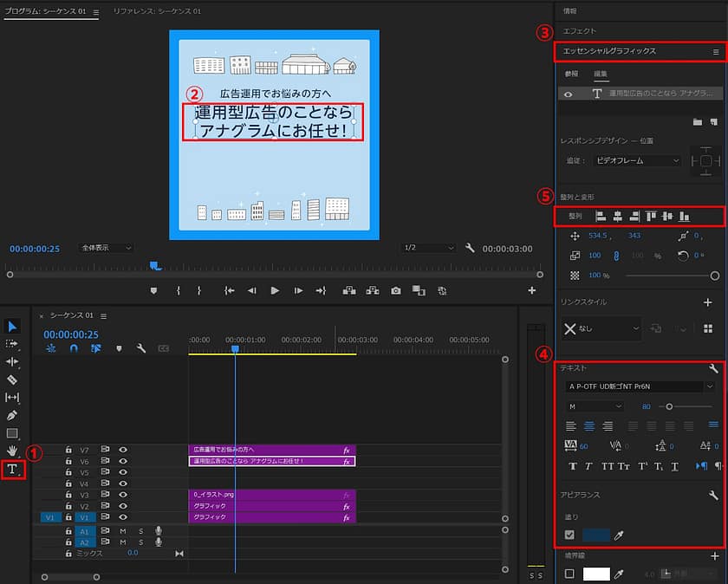Click the faux bold text style icon

(x=572, y=466)
